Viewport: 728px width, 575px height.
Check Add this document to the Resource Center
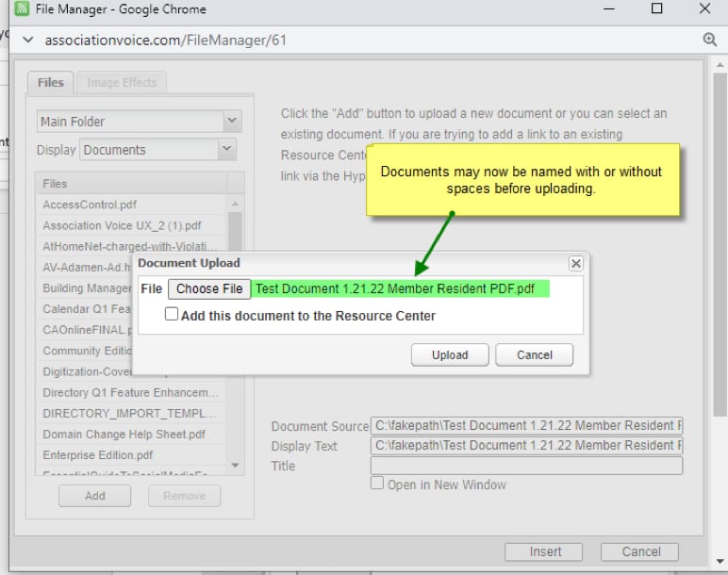pos(172,314)
